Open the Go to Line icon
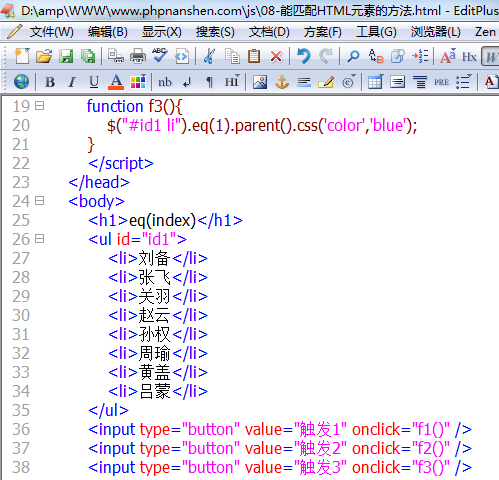This screenshot has height=480, width=499. click(420, 56)
